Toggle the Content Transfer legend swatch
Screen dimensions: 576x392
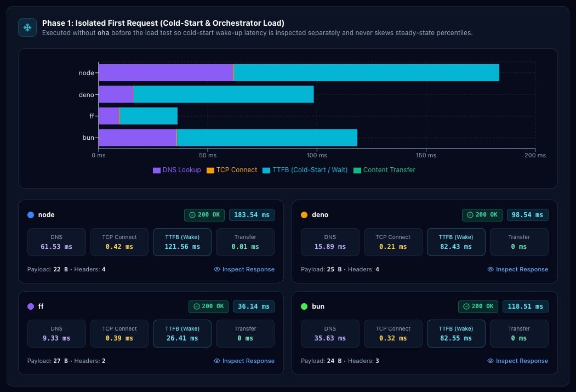pos(357,171)
